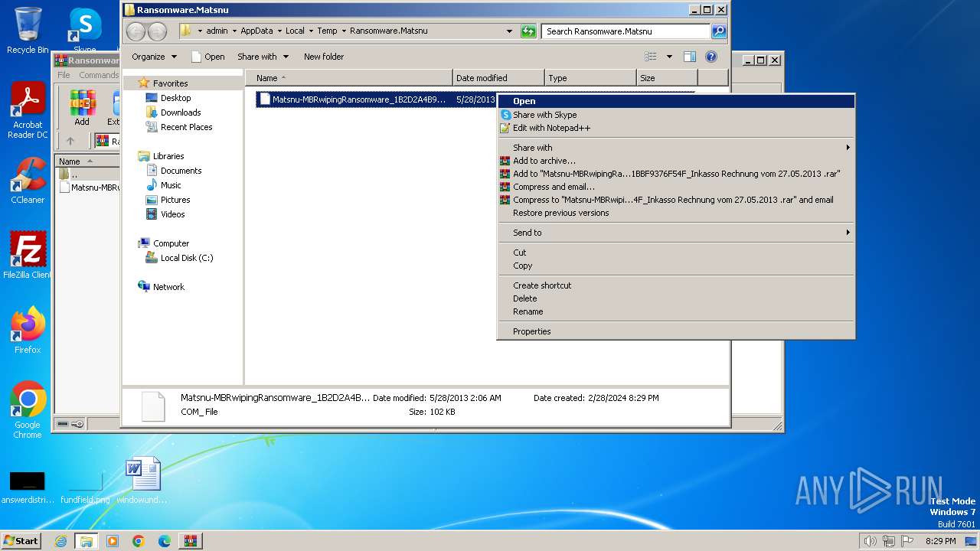Click the Start button
The width and height of the screenshot is (980, 551).
pos(21,541)
